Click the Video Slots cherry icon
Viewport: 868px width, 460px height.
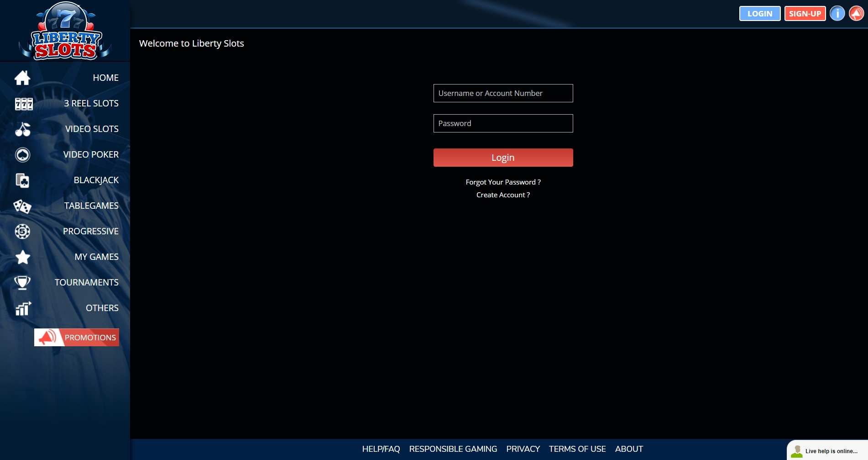(x=23, y=129)
